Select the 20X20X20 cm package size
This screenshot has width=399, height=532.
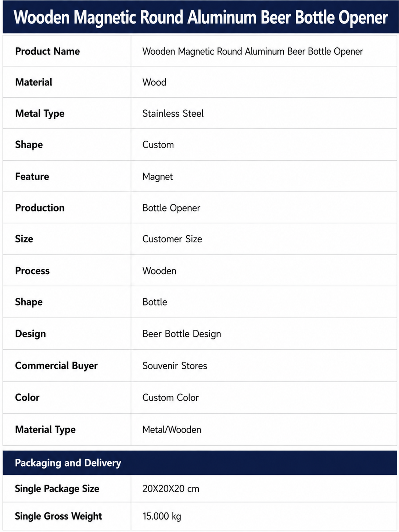(170, 489)
